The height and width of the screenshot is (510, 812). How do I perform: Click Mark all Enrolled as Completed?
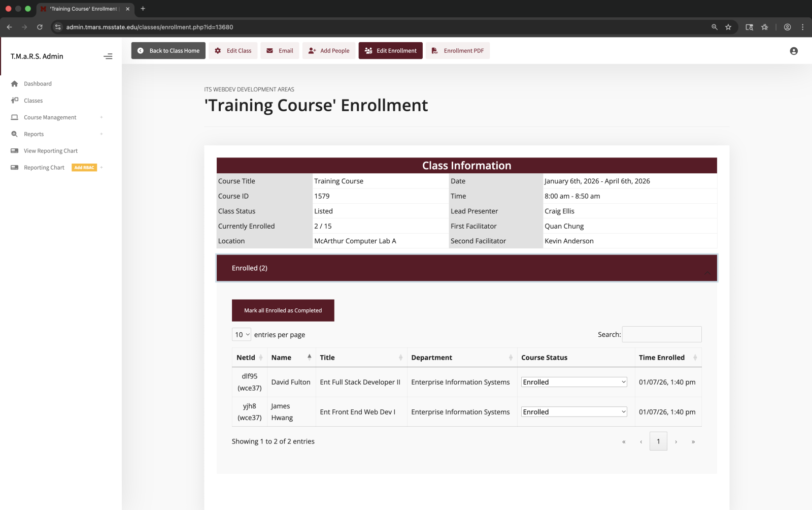[283, 310]
